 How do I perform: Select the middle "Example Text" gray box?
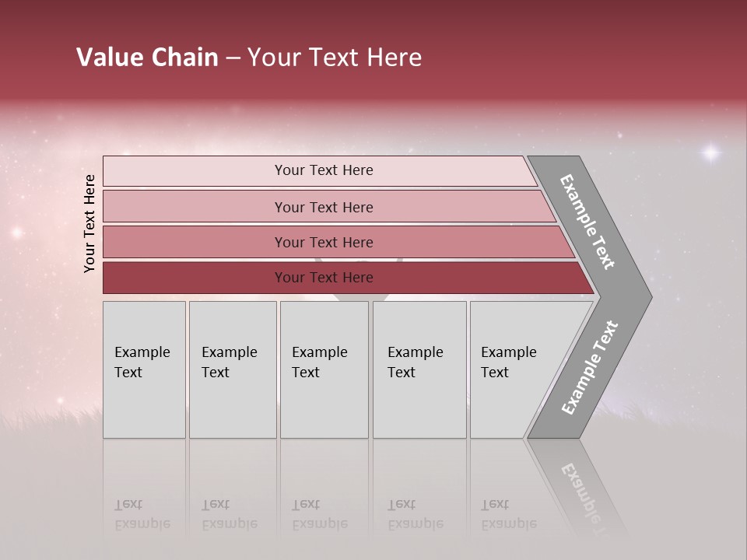click(324, 369)
